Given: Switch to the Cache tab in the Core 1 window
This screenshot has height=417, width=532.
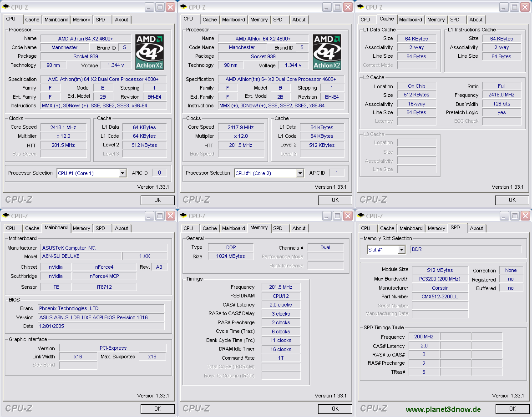Looking at the screenshot, I should (x=32, y=20).
